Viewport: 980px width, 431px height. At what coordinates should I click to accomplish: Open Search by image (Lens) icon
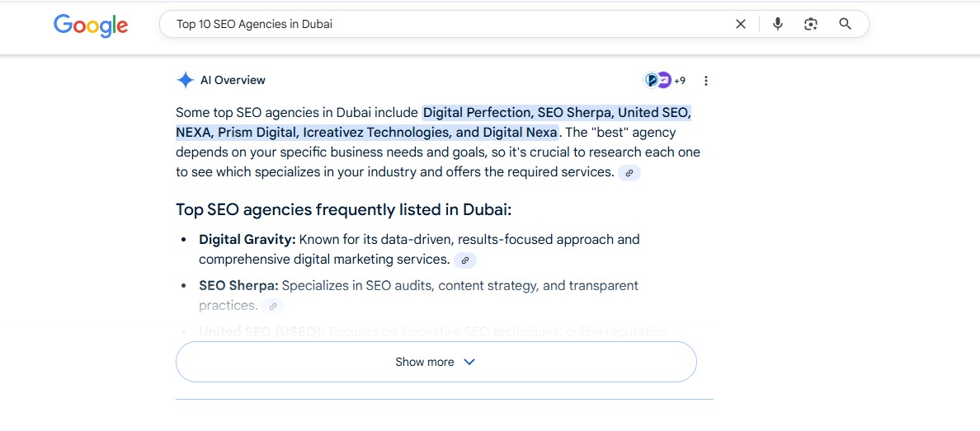point(811,24)
